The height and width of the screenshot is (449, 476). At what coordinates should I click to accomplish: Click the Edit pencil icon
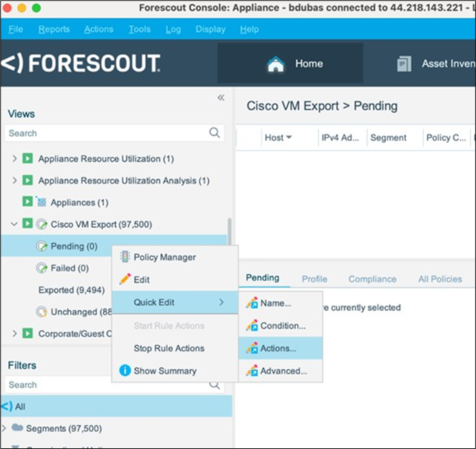pos(125,278)
